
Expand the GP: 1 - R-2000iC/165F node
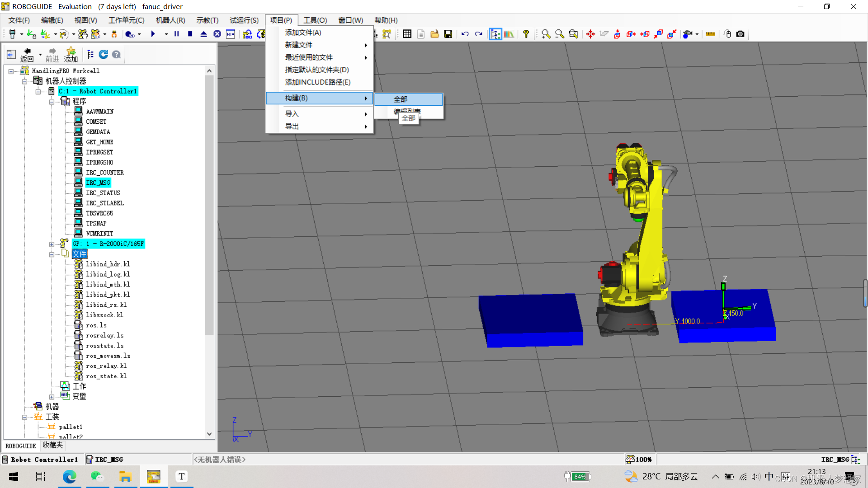click(52, 244)
